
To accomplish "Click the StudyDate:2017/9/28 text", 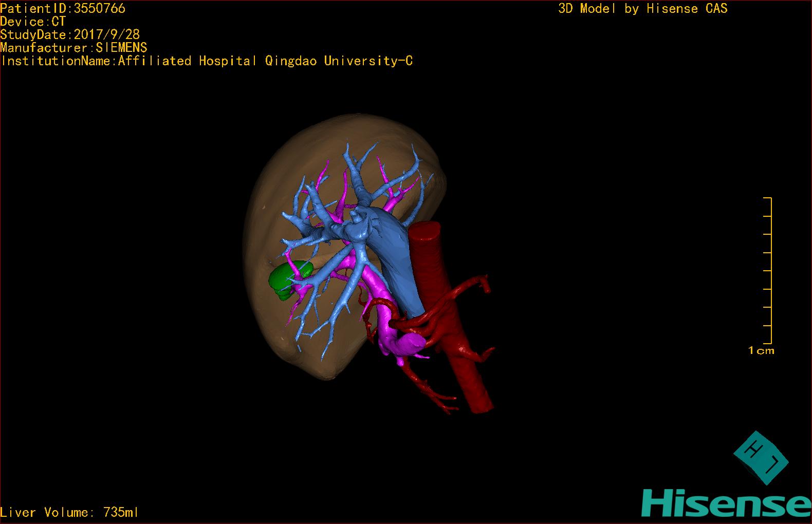I will pyautogui.click(x=70, y=34).
